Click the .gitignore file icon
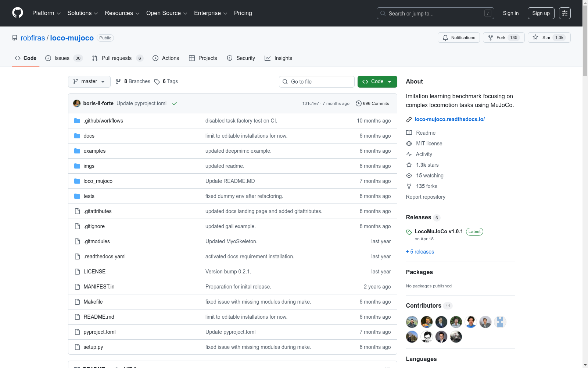Screen dimensions: 588x368 pos(77,226)
